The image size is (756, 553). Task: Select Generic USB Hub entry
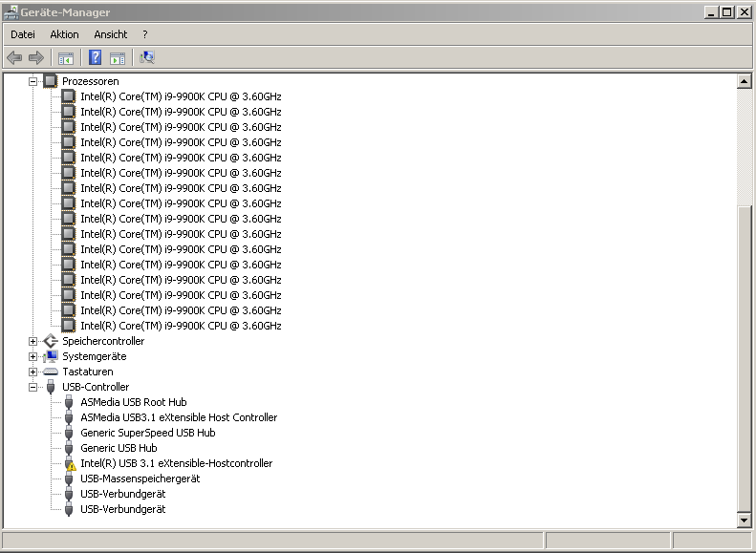tap(119, 448)
